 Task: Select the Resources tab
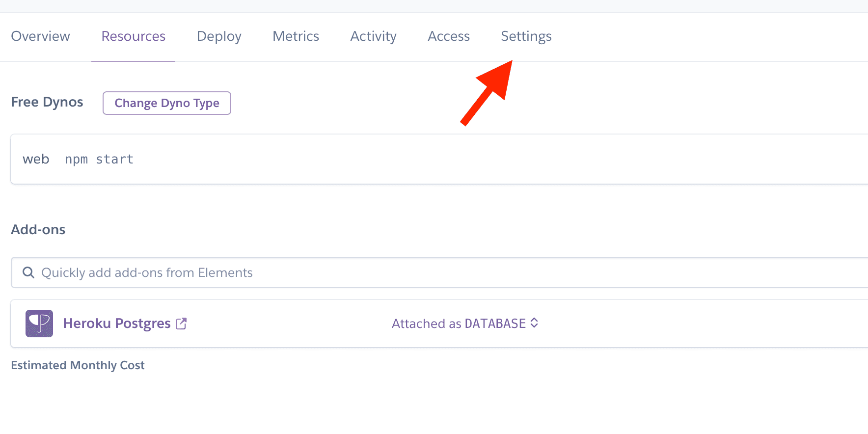point(133,36)
